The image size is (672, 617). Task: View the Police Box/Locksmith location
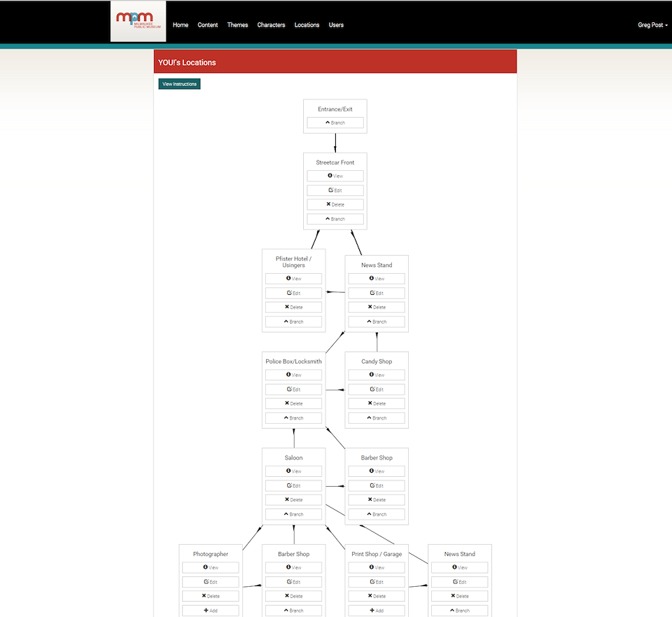click(293, 375)
